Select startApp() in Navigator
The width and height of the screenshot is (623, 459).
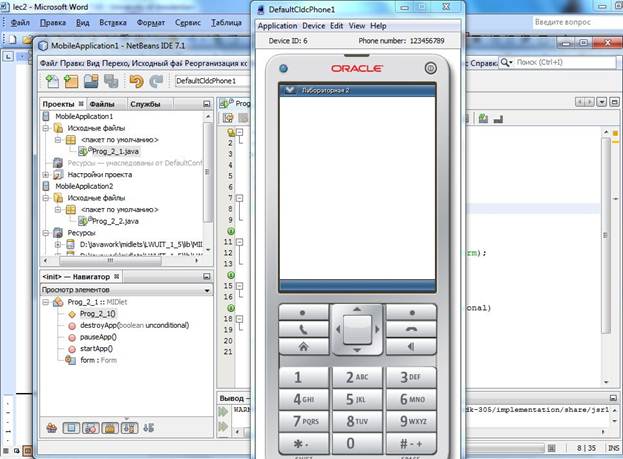[97, 349]
